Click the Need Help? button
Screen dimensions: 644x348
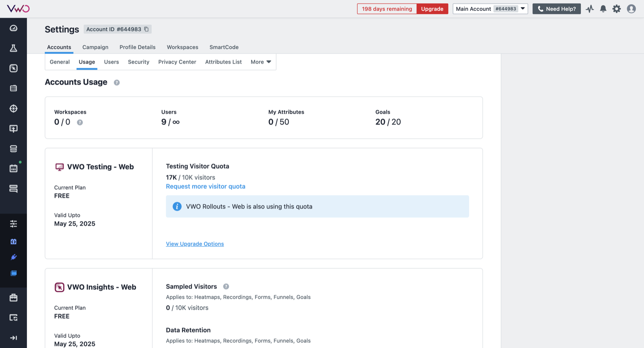tap(557, 9)
